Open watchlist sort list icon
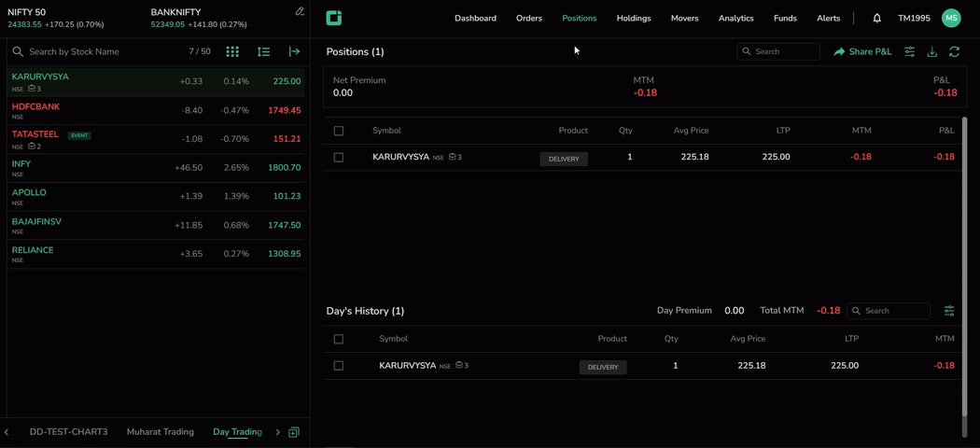The width and height of the screenshot is (980, 448). (263, 52)
